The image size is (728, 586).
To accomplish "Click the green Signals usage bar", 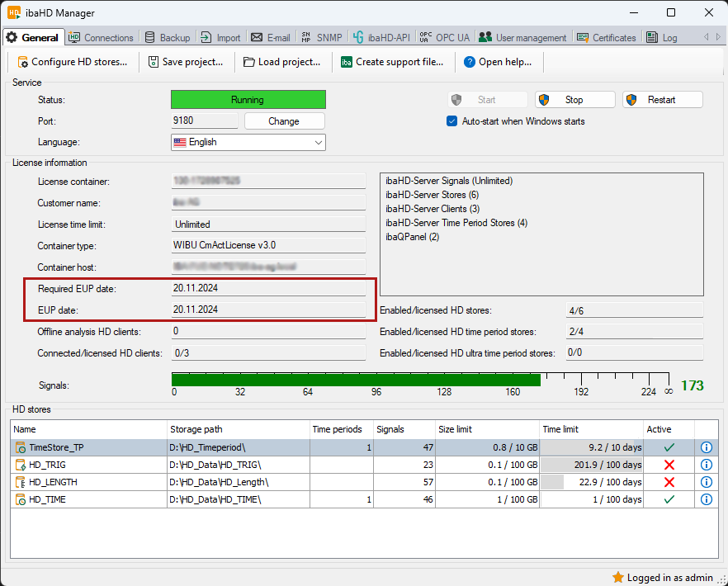I will (355, 380).
